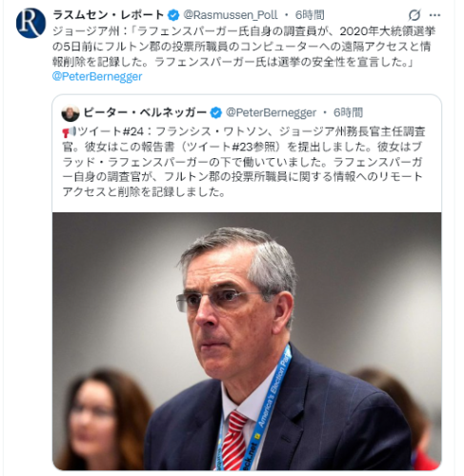Open the three-dot more options menu
The height and width of the screenshot is (476, 464).
[x=434, y=15]
